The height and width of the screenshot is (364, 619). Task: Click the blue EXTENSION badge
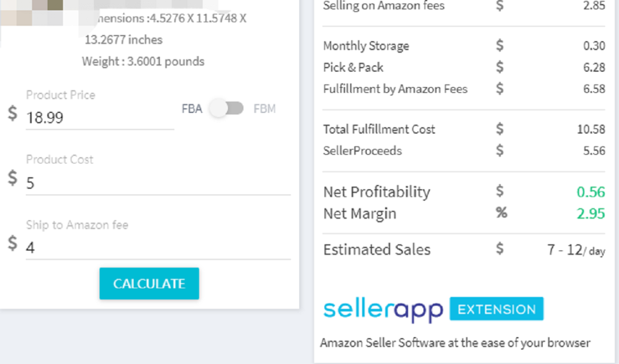(496, 309)
